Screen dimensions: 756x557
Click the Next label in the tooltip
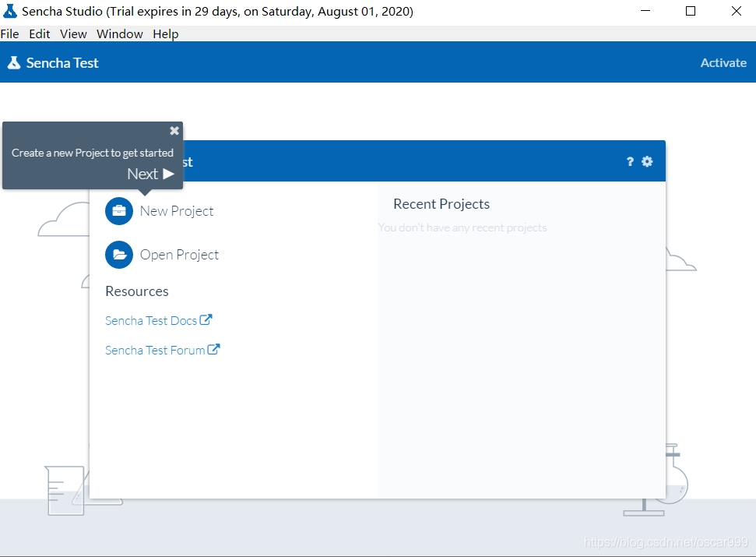142,174
